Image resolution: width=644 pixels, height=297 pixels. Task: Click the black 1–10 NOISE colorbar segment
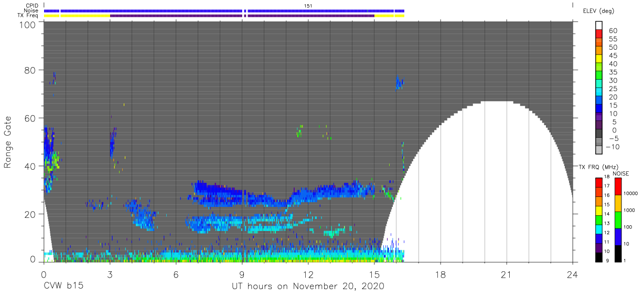(617, 253)
